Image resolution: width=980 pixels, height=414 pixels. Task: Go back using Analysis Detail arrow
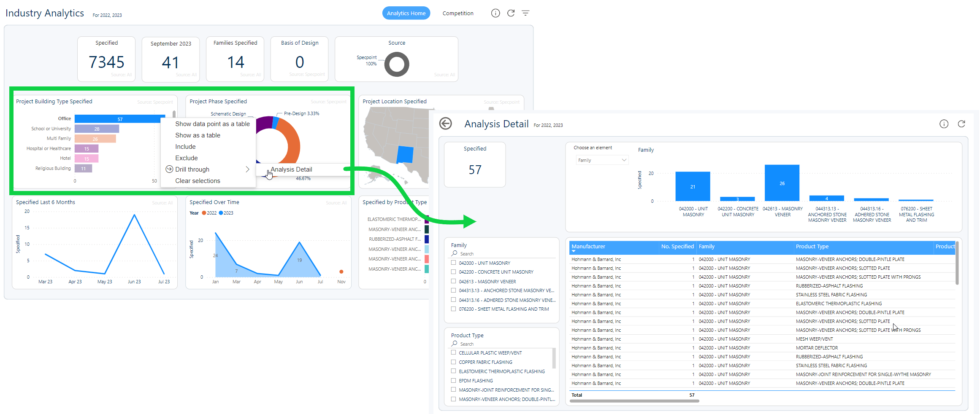click(x=445, y=124)
